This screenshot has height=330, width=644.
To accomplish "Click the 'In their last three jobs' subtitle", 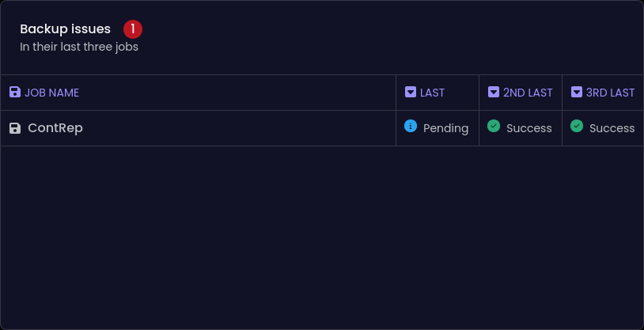I will (79, 47).
